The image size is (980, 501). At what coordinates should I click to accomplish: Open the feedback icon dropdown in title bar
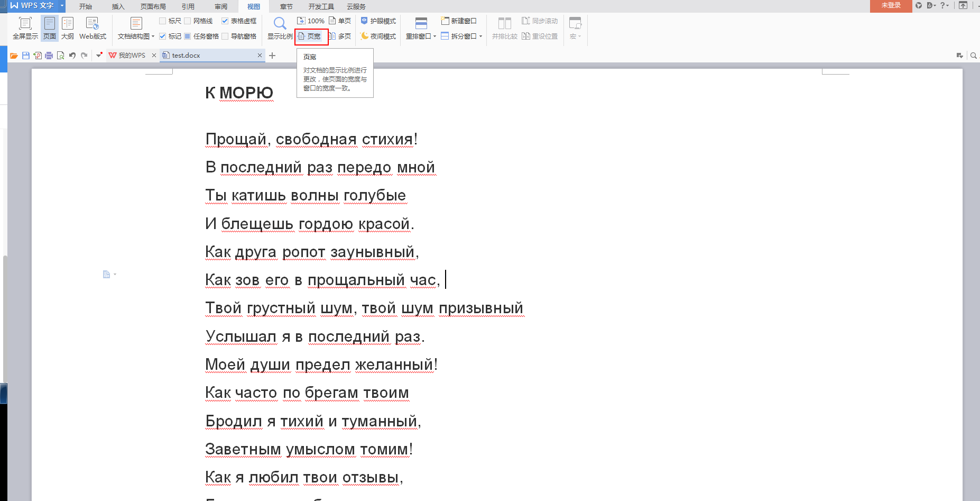coord(931,5)
